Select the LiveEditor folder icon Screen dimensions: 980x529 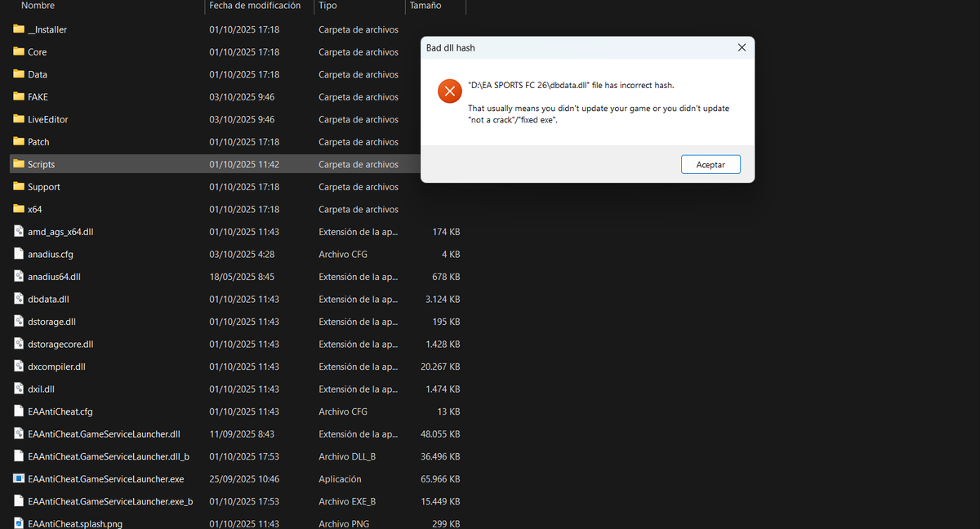click(x=19, y=119)
